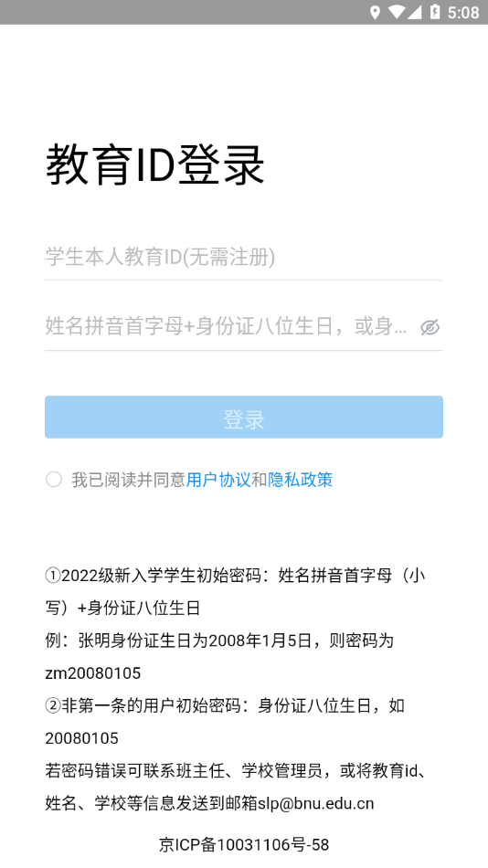
Task: Tap the 5:08 clock in the status bar
Action: click(x=463, y=12)
